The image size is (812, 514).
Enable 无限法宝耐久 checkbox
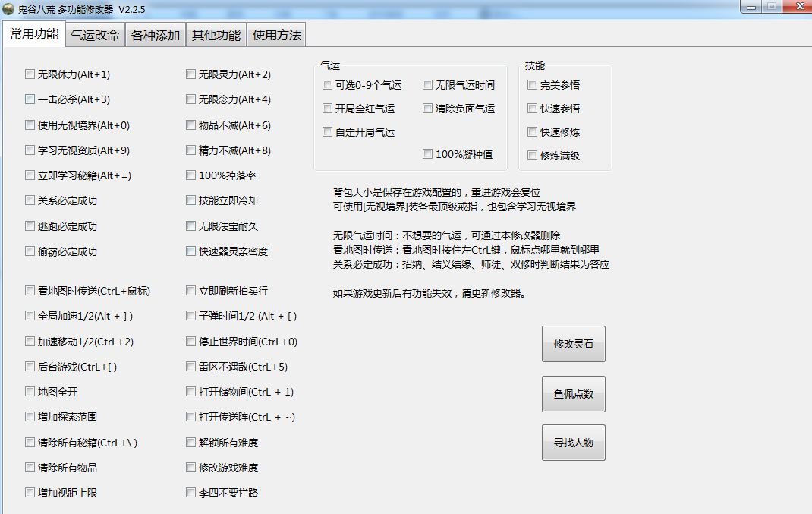click(191, 226)
